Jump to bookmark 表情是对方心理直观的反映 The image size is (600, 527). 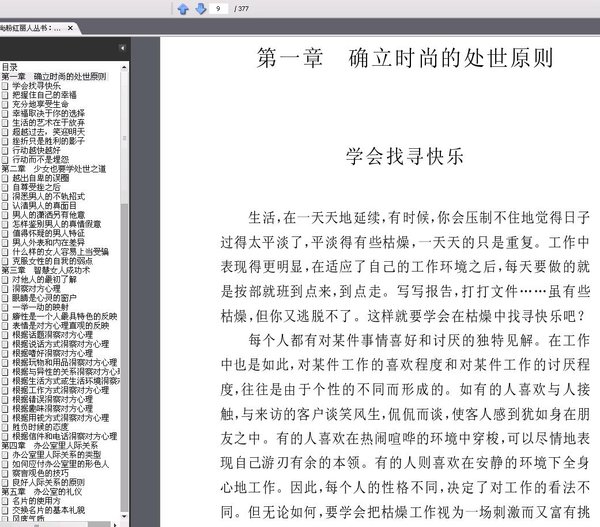click(x=60, y=326)
